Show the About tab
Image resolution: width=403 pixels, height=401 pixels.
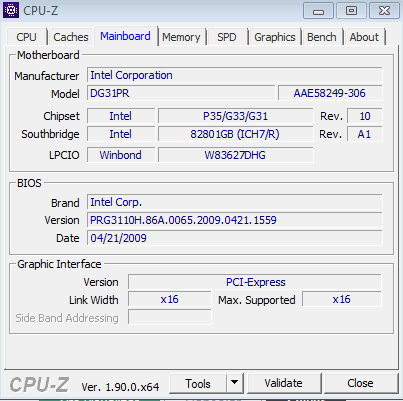click(x=364, y=37)
